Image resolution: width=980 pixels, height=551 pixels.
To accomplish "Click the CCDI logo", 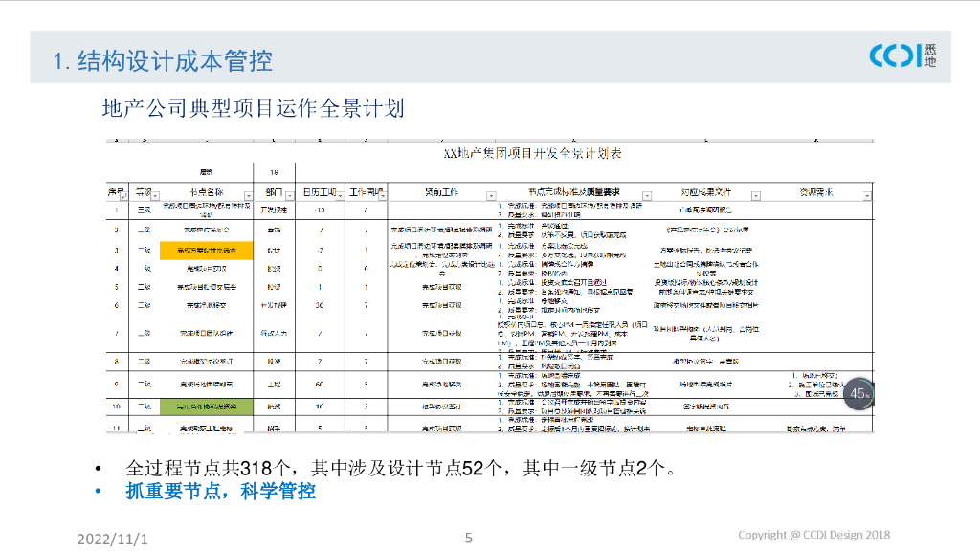I will [902, 55].
